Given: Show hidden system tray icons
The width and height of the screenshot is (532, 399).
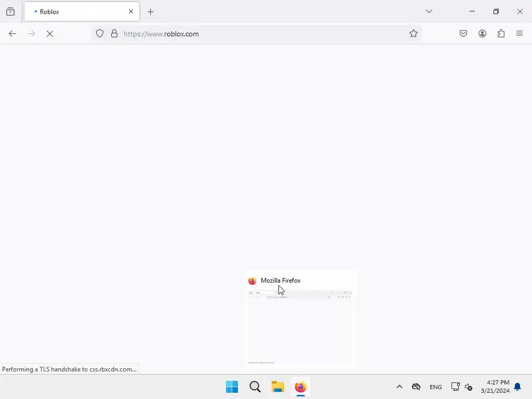Looking at the screenshot, I should click(x=400, y=387).
